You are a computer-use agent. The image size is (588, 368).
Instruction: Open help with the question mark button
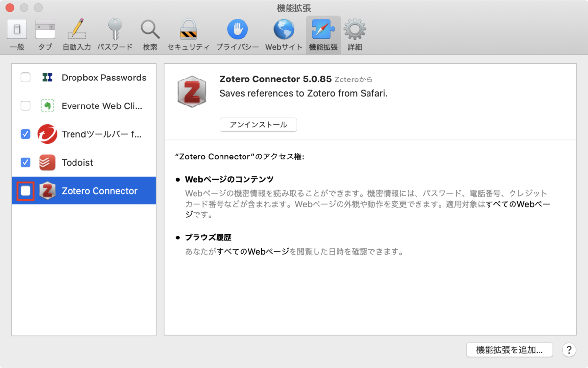(x=568, y=350)
